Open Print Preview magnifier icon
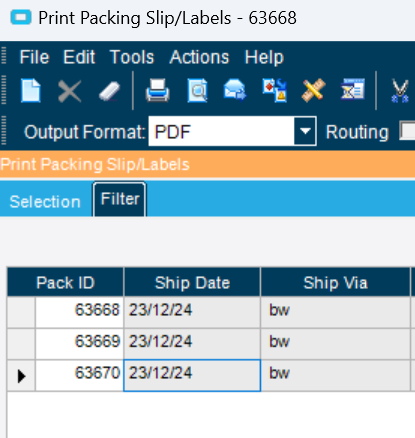415x438 pixels. (x=197, y=90)
